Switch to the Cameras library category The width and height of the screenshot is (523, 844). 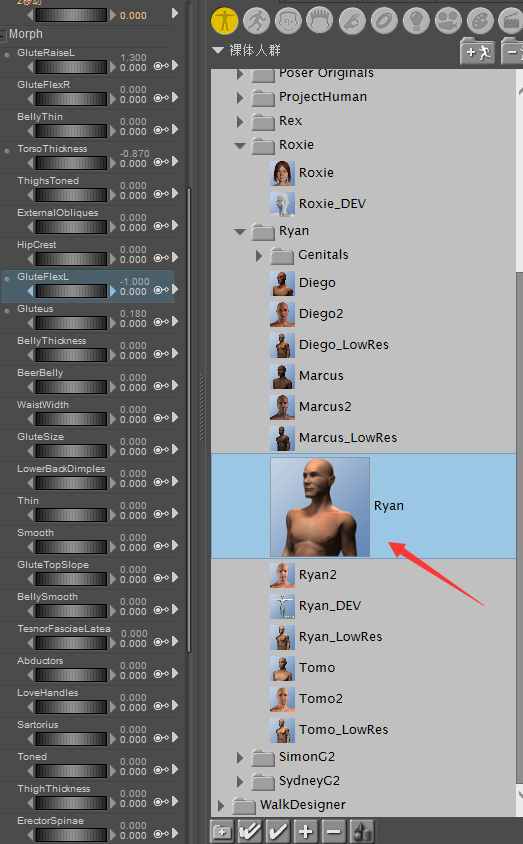click(x=448, y=21)
